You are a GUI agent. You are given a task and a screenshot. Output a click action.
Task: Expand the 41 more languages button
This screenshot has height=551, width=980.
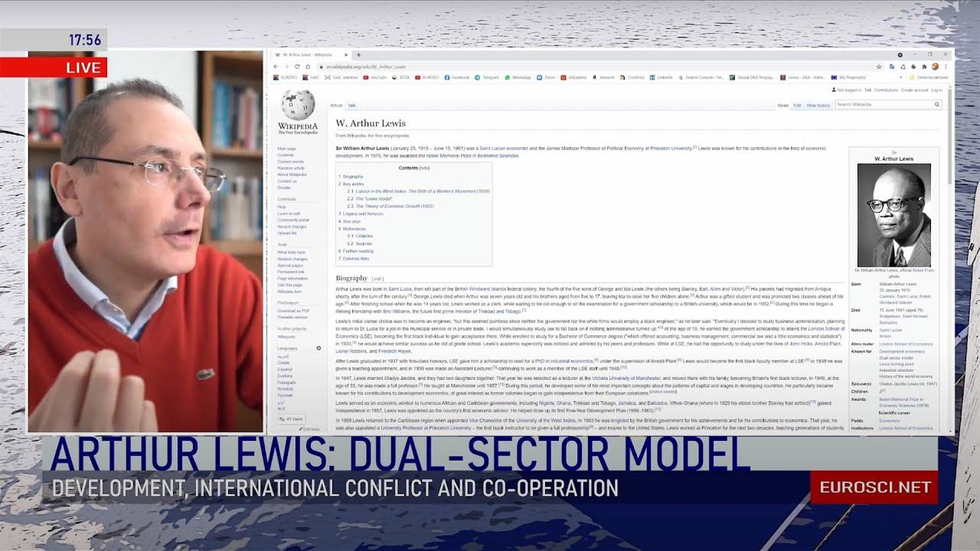292,419
